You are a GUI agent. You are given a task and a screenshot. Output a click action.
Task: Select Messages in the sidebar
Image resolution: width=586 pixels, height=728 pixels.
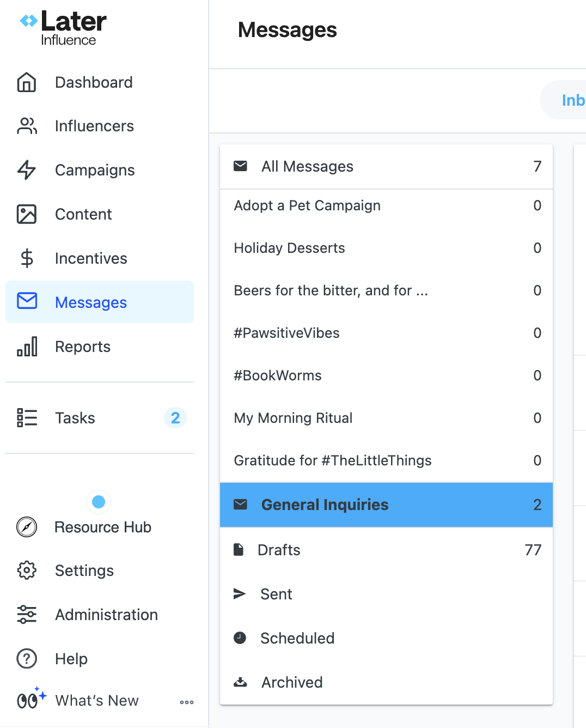[90, 302]
